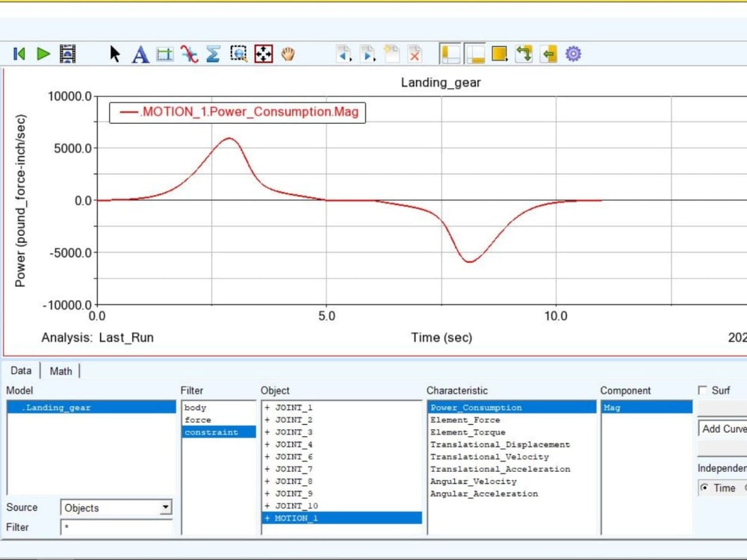Image resolution: width=747 pixels, height=560 pixels.
Task: Select the hand pan tool
Action: pos(288,54)
